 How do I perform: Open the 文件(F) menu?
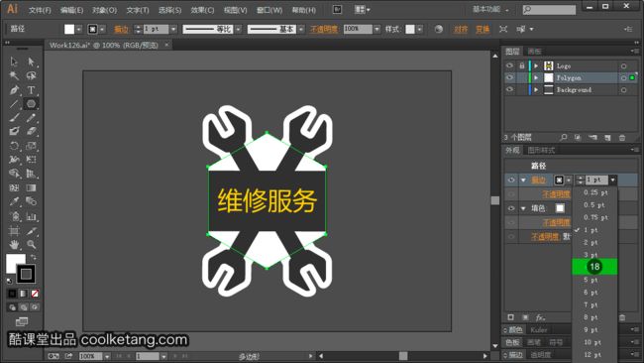40,10
